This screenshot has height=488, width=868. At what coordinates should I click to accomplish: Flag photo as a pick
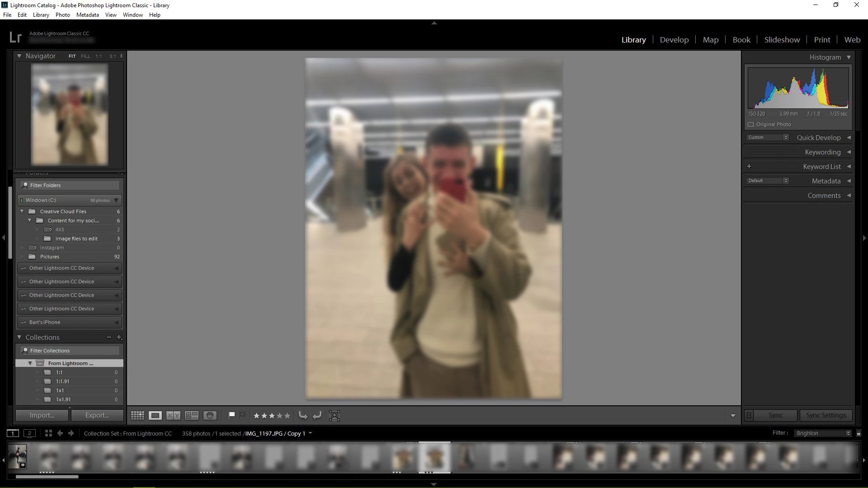(231, 415)
